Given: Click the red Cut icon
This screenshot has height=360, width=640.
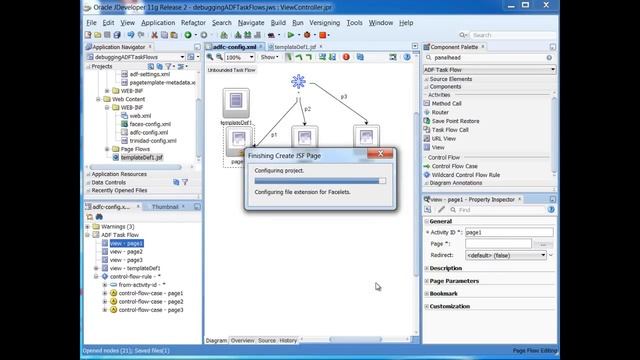Looking at the screenshot, I should tap(154, 35).
